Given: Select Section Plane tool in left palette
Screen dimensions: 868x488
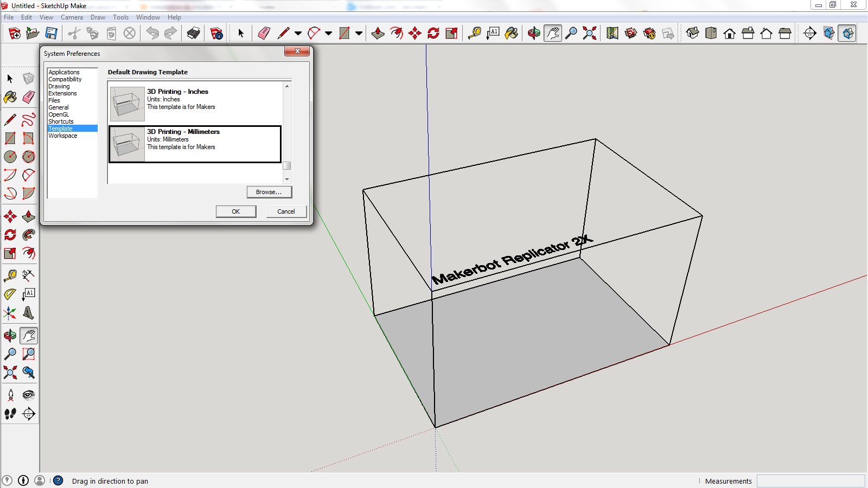Looking at the screenshot, I should (29, 414).
